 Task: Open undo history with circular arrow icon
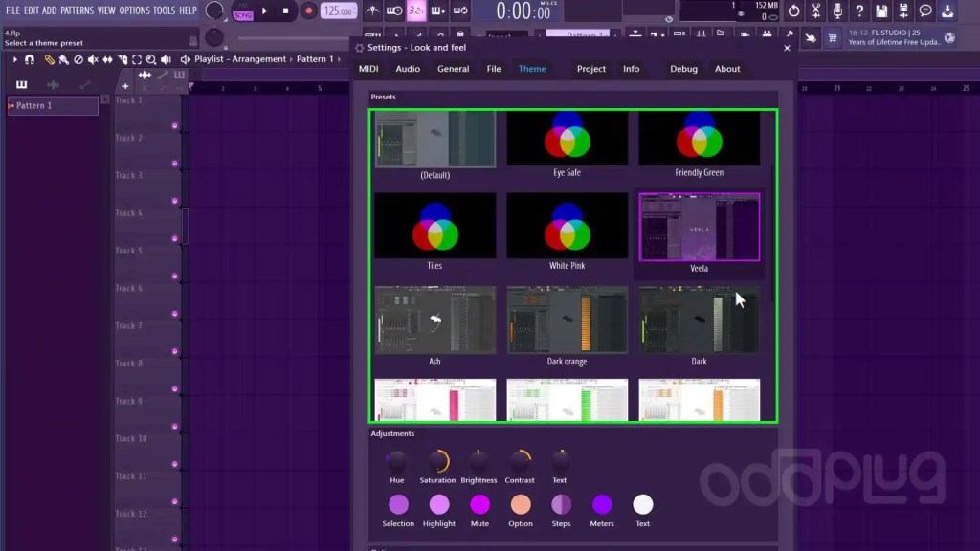[x=793, y=11]
